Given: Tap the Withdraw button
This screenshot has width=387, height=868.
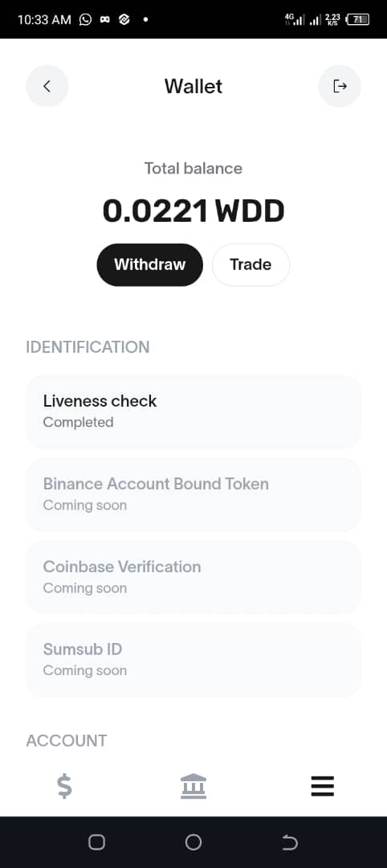Looking at the screenshot, I should point(150,264).
